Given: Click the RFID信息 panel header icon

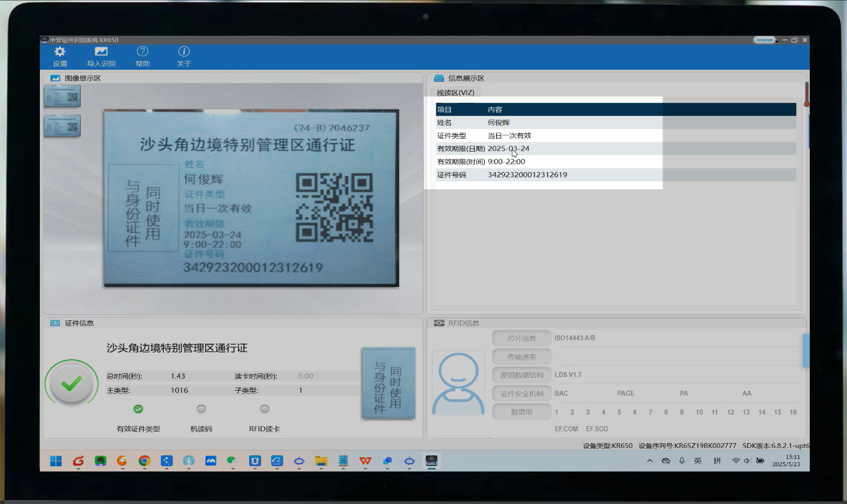Looking at the screenshot, I should coord(439,323).
